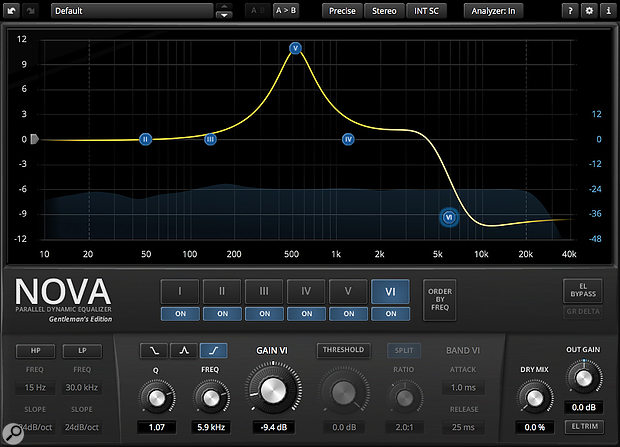
Task: Select band VI tab
Action: (390, 292)
